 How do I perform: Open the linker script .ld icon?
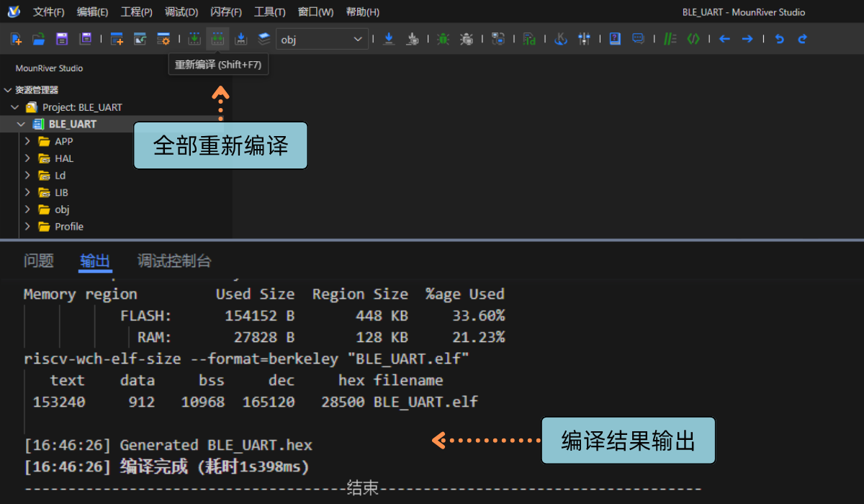(529, 39)
